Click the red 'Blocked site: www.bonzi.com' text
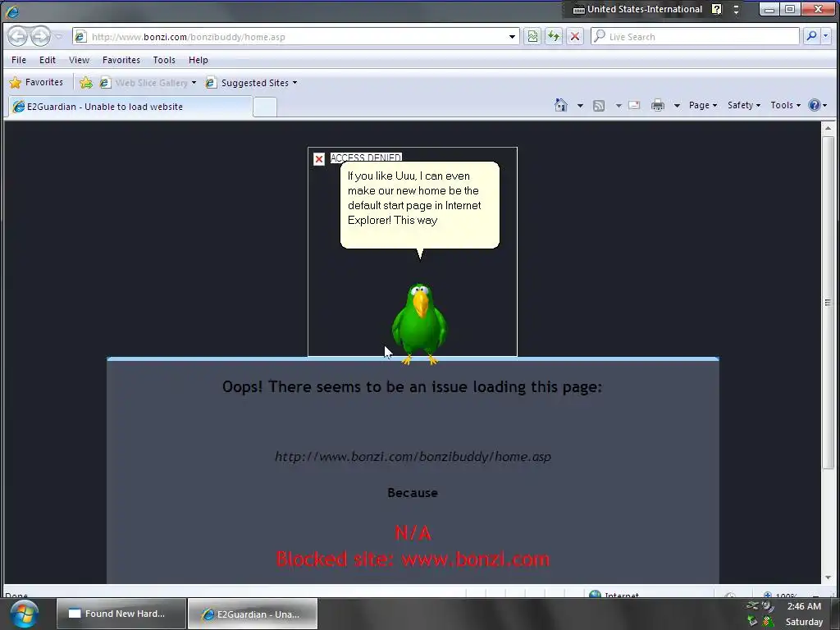Image resolution: width=840 pixels, height=630 pixels. (413, 559)
